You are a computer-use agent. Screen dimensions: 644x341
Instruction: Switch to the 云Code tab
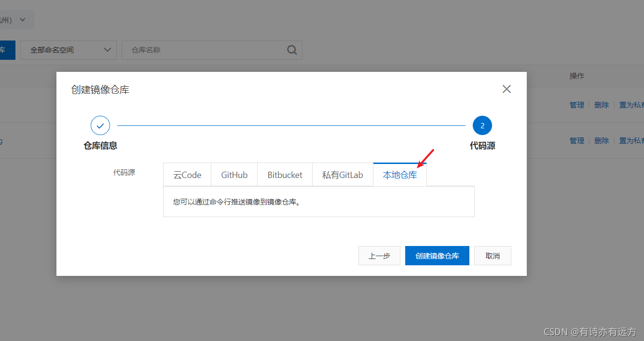click(x=187, y=175)
